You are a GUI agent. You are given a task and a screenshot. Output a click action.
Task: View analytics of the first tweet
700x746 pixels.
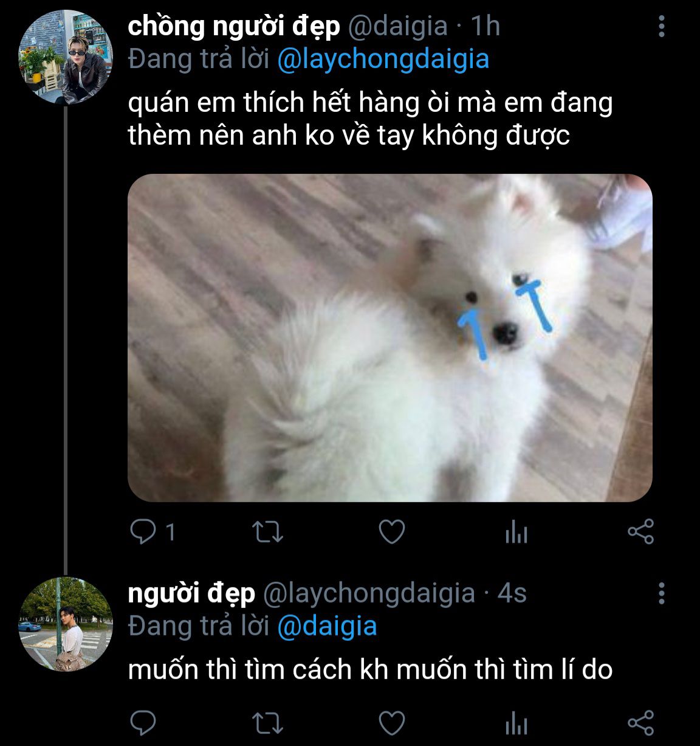coord(516,533)
